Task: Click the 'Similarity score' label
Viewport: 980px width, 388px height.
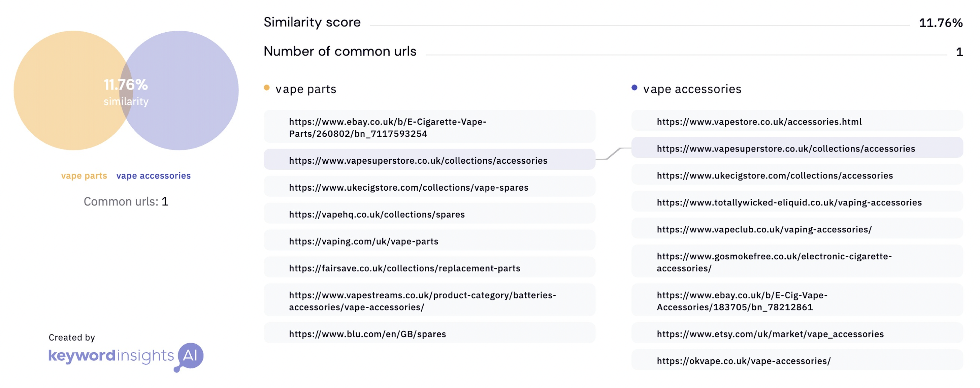Action: tap(312, 22)
